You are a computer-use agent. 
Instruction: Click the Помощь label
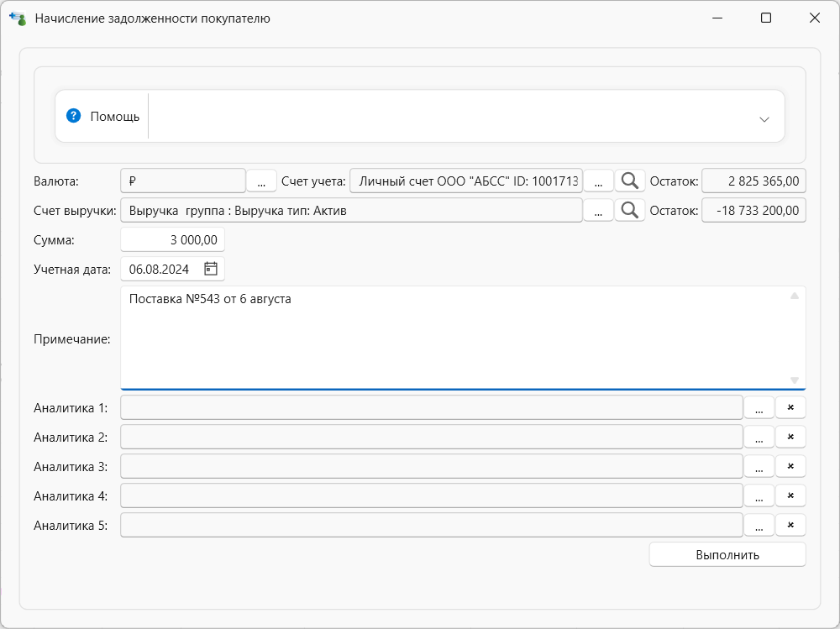pyautogui.click(x=114, y=116)
